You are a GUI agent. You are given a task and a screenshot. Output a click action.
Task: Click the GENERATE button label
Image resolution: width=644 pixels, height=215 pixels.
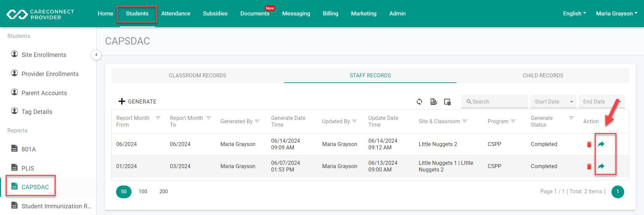[142, 101]
